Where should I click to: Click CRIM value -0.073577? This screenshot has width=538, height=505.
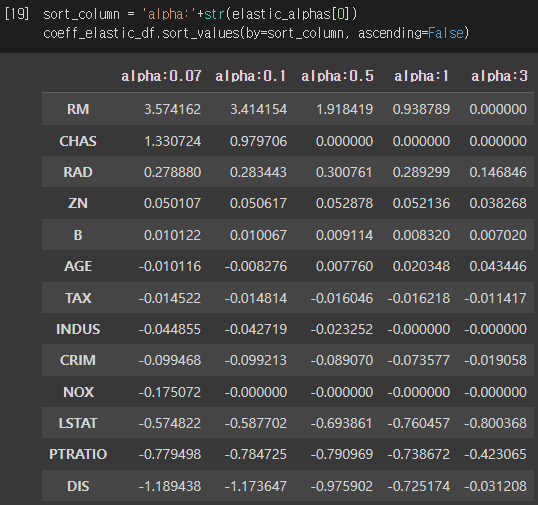pos(419,360)
